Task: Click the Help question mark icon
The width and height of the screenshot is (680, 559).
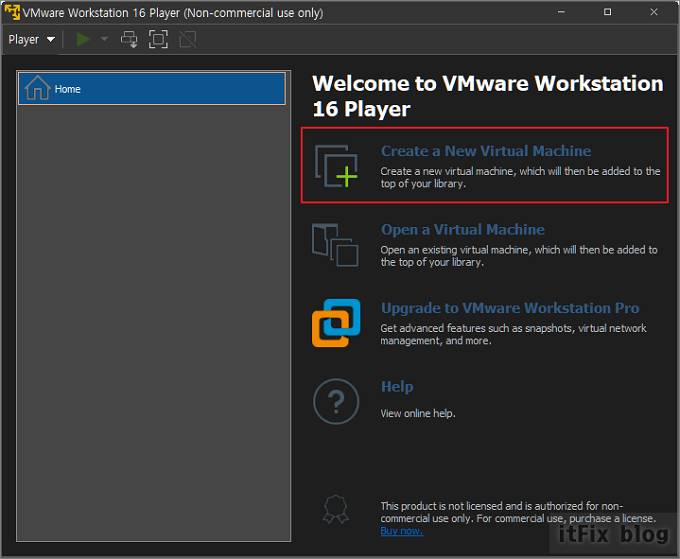Action: (x=336, y=401)
